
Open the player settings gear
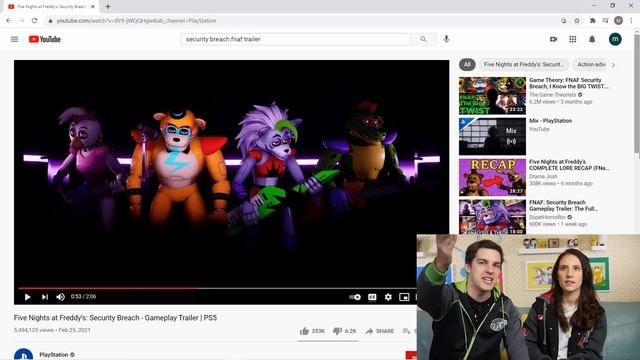point(388,297)
